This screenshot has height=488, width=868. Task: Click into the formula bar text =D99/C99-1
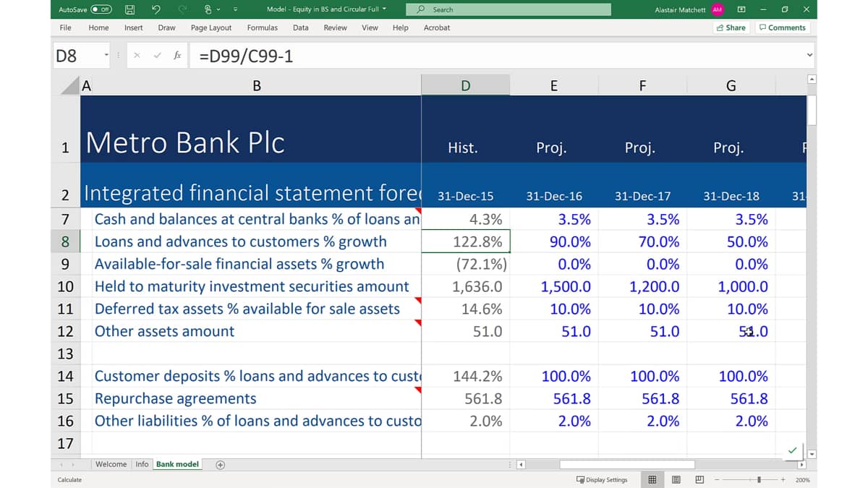246,56
